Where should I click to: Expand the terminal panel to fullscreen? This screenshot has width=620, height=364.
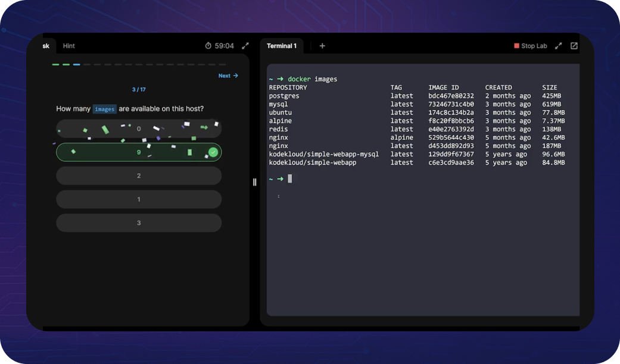(x=558, y=46)
